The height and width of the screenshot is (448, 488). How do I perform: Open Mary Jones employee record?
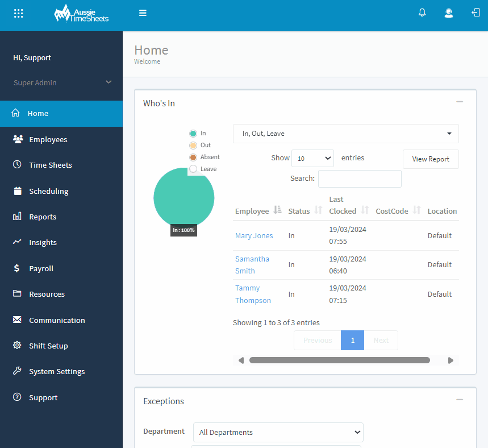pos(253,235)
